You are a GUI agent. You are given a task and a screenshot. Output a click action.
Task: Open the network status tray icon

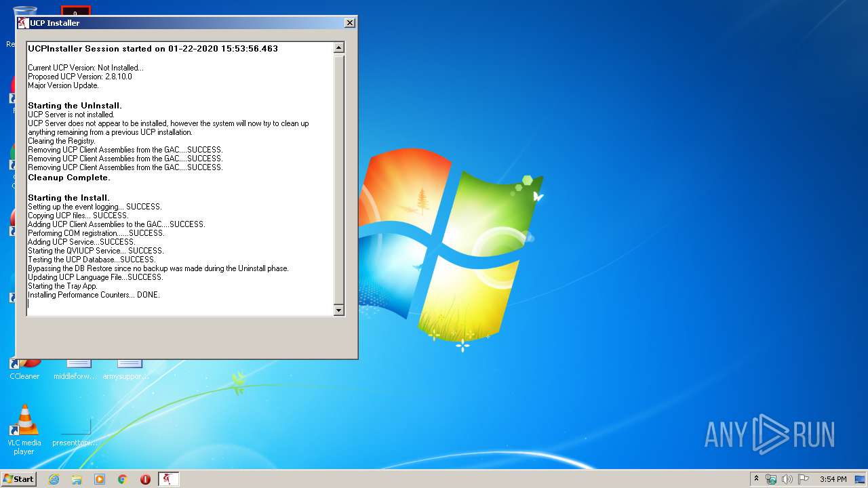coord(771,479)
